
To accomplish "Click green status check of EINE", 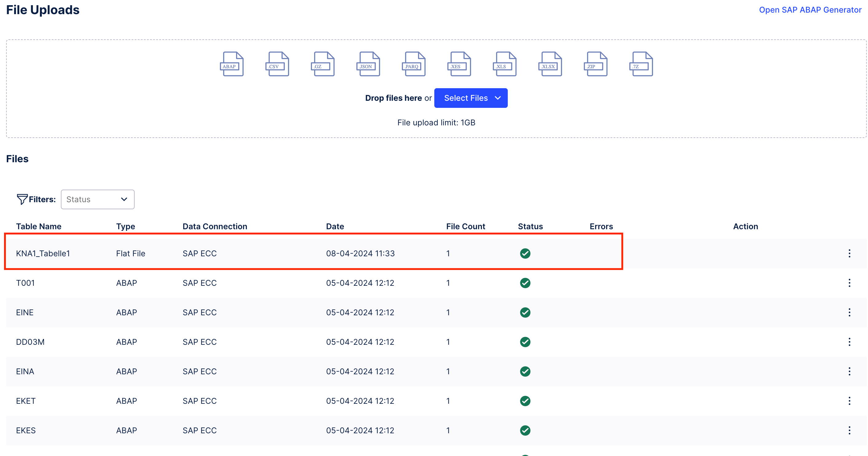I will point(525,313).
